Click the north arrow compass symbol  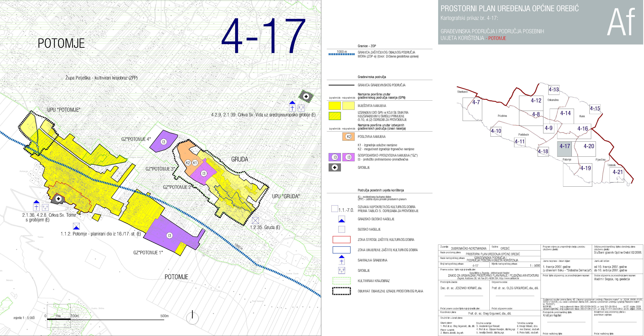point(192,318)
